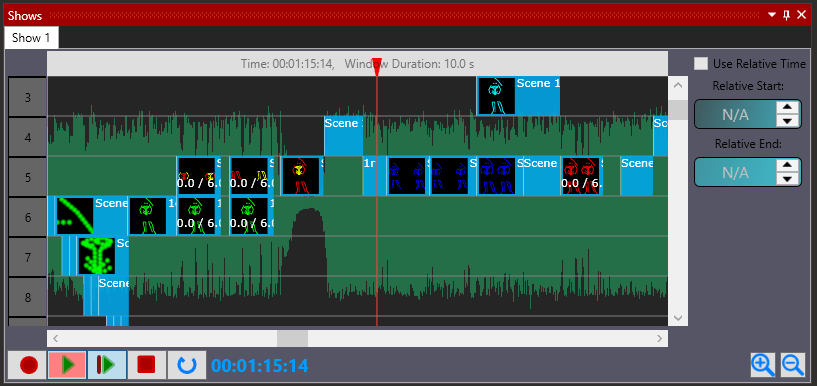Click the horizontal timeline scrollbar thumb
The image size is (817, 386).
click(x=292, y=339)
